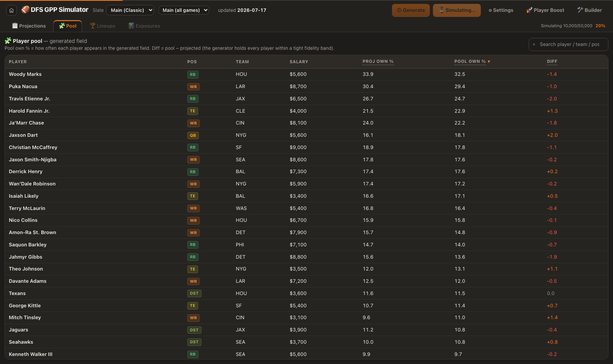Select player name Woody Marks
The image size is (613, 364).
pos(25,74)
